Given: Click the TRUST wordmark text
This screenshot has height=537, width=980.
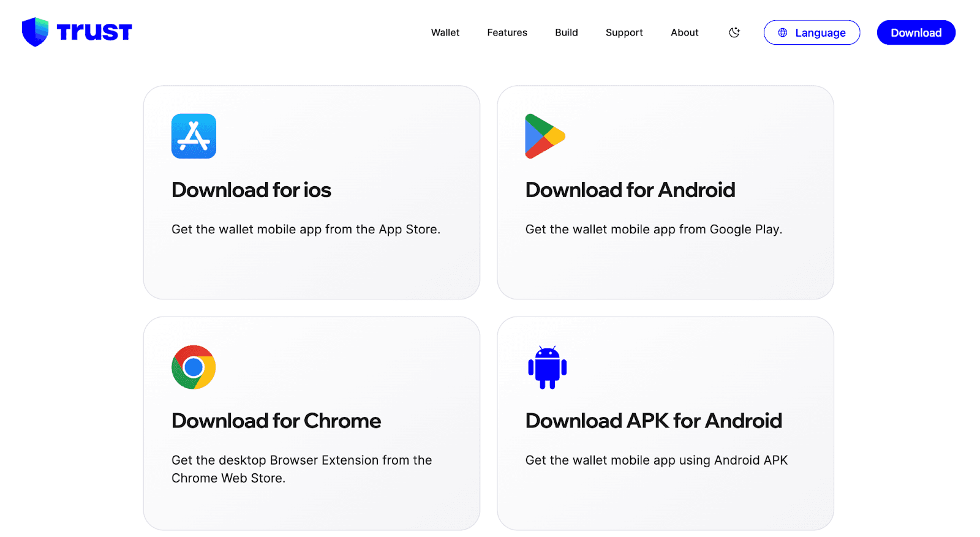Looking at the screenshot, I should tap(94, 32).
